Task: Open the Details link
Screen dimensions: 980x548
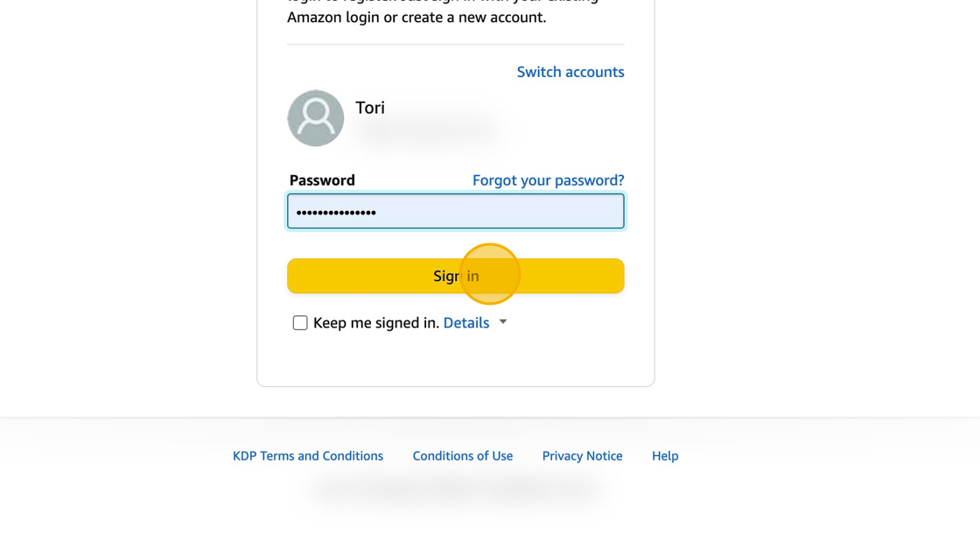Action: (465, 323)
